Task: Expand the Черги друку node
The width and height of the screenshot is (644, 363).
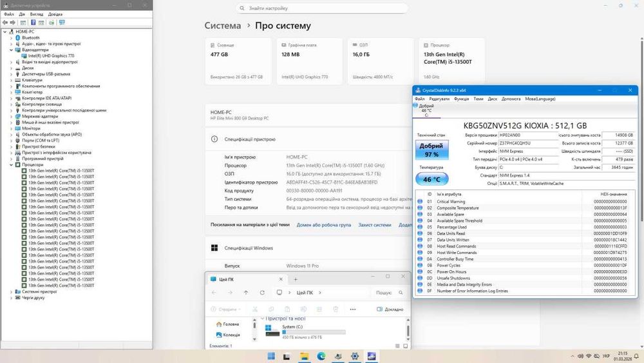Action: (x=11, y=298)
